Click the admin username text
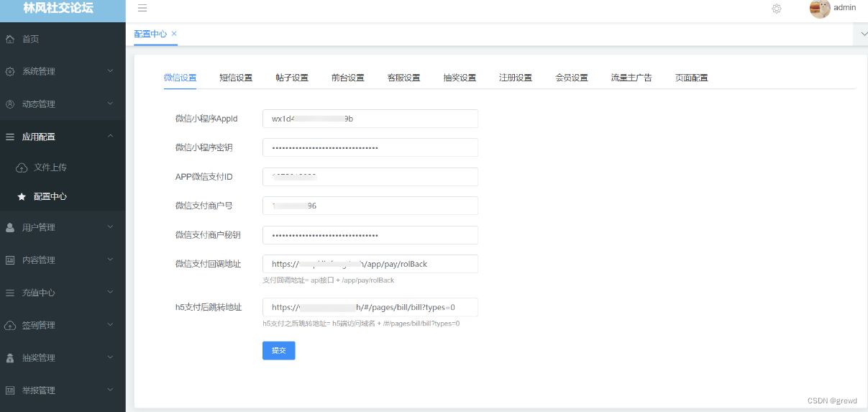The width and height of the screenshot is (868, 412). coord(844,7)
